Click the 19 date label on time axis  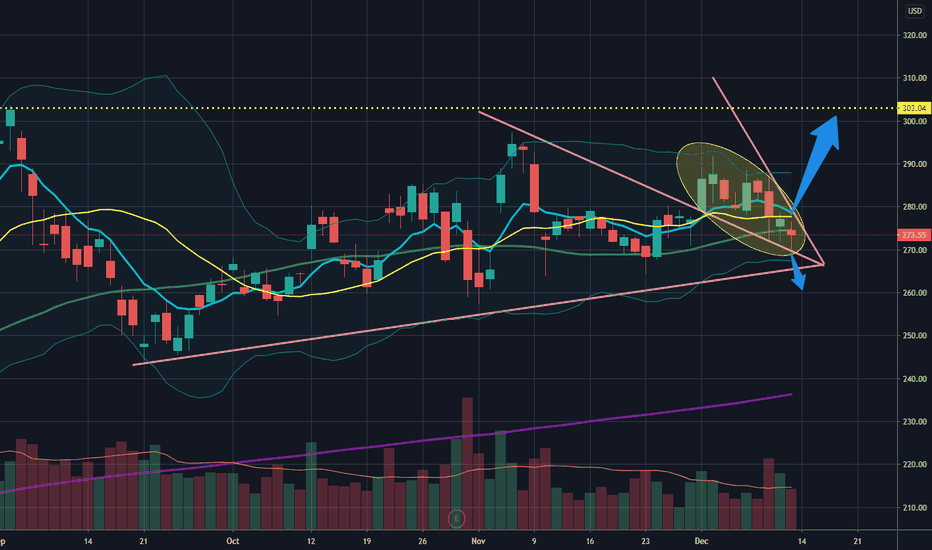[367, 541]
